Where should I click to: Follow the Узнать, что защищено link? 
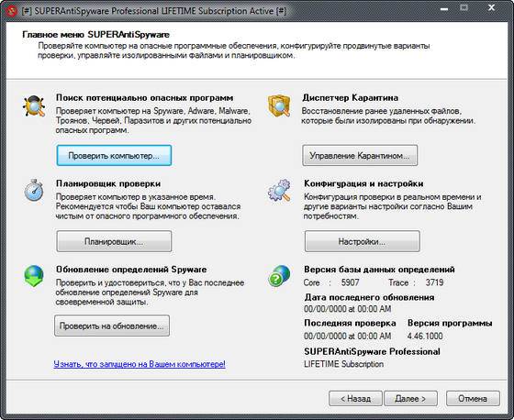click(140, 364)
